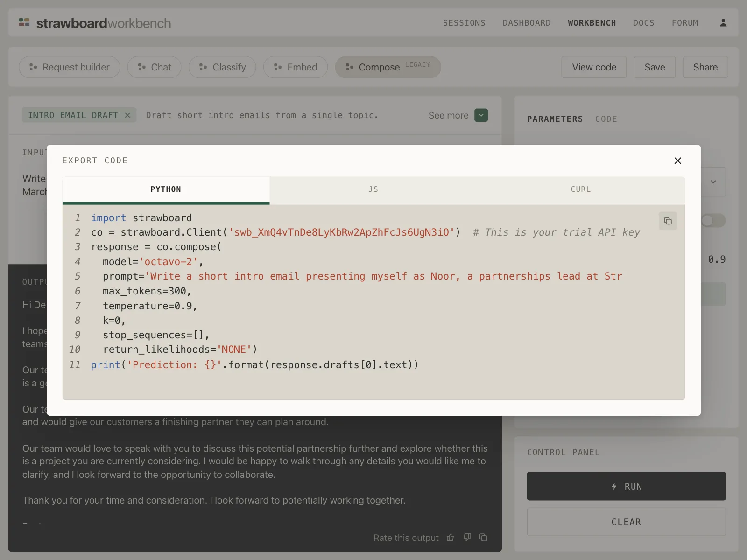747x560 pixels.
Task: Click the See more link
Action: click(448, 115)
